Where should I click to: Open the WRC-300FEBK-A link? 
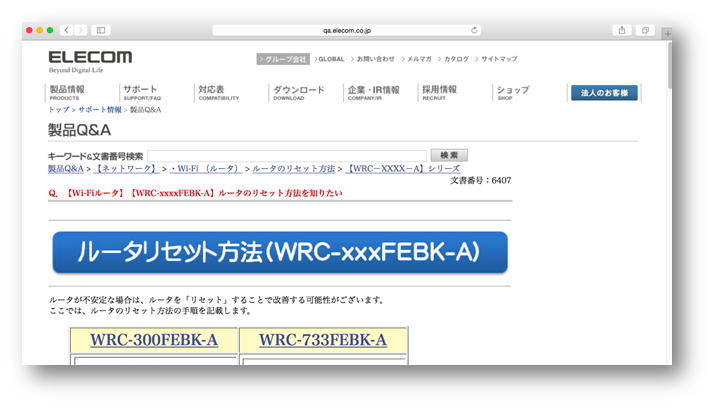(x=154, y=340)
